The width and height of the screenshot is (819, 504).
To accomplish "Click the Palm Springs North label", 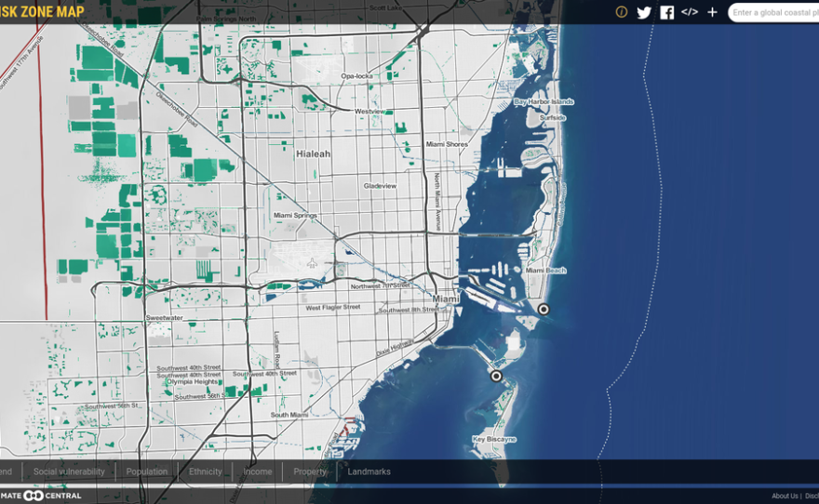I will click(x=226, y=19).
